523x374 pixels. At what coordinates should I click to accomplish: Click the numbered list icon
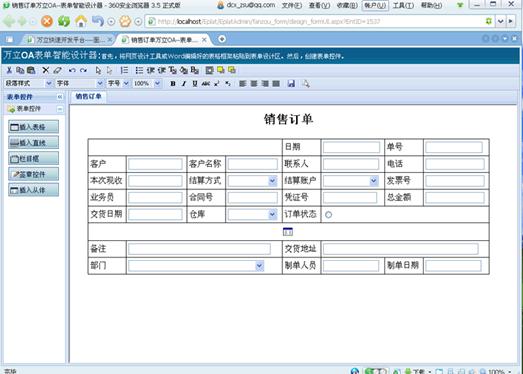point(124,70)
